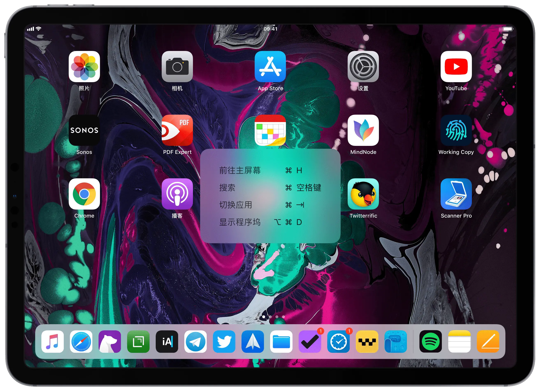Launch the yellow taxi checker app
This screenshot has height=392, width=541.
pyautogui.click(x=367, y=341)
